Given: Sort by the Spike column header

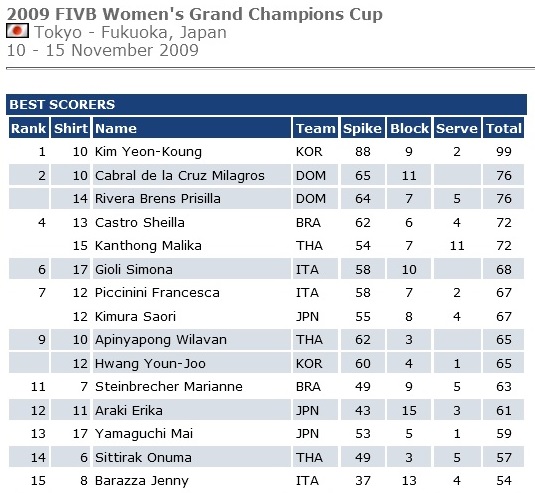Looking at the screenshot, I should click(x=362, y=128).
